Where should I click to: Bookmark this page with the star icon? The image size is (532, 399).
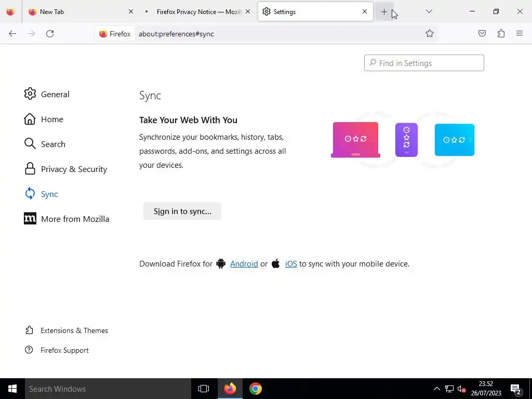point(430,33)
